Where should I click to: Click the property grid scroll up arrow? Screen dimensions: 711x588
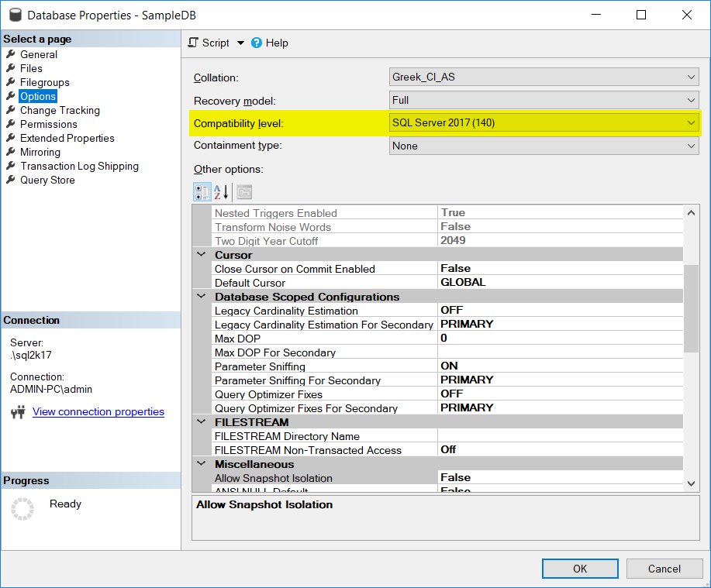691,212
